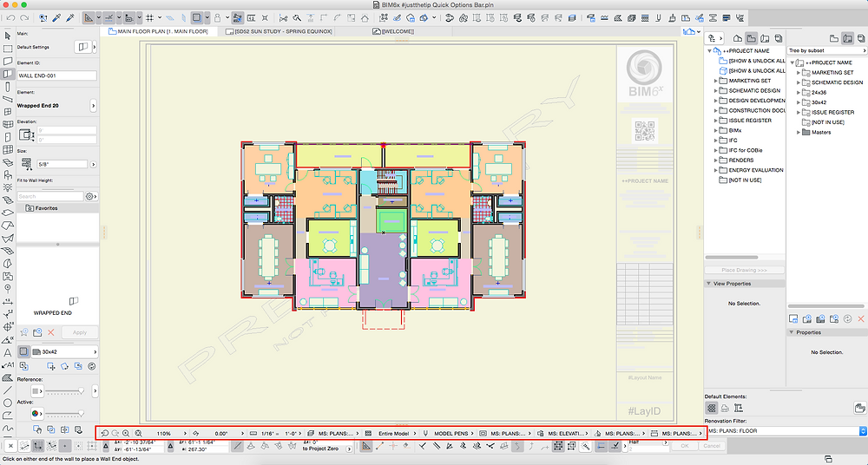Click the Apply button in Favorites panel

[79, 332]
